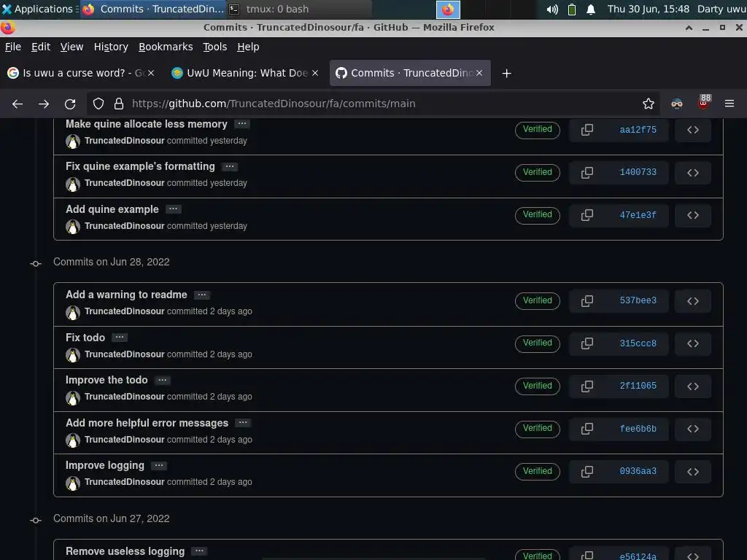Browse repository at commit 537bee3

tap(693, 301)
